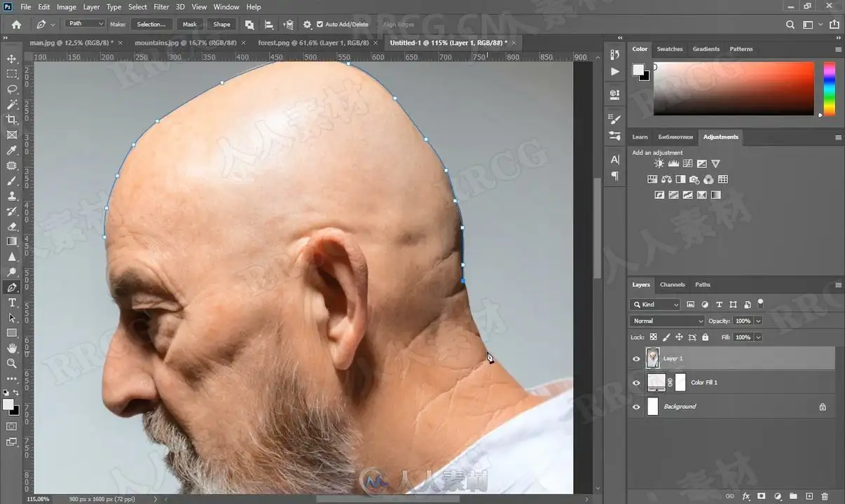Click the rainbow hue slider strip
This screenshot has width=845, height=504.
click(x=829, y=89)
